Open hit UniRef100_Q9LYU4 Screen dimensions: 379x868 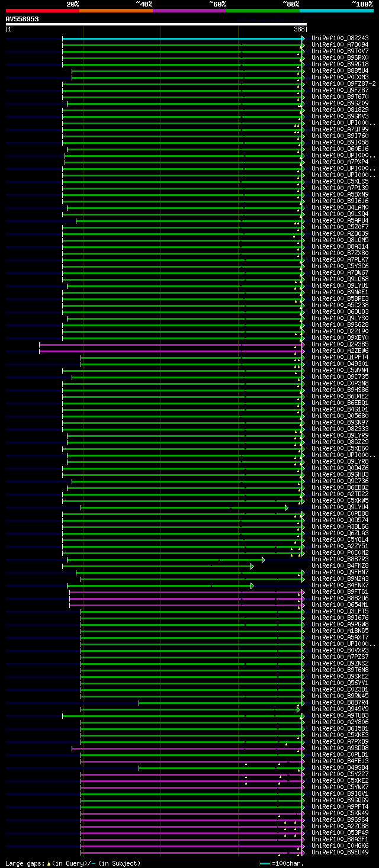pos(340,507)
